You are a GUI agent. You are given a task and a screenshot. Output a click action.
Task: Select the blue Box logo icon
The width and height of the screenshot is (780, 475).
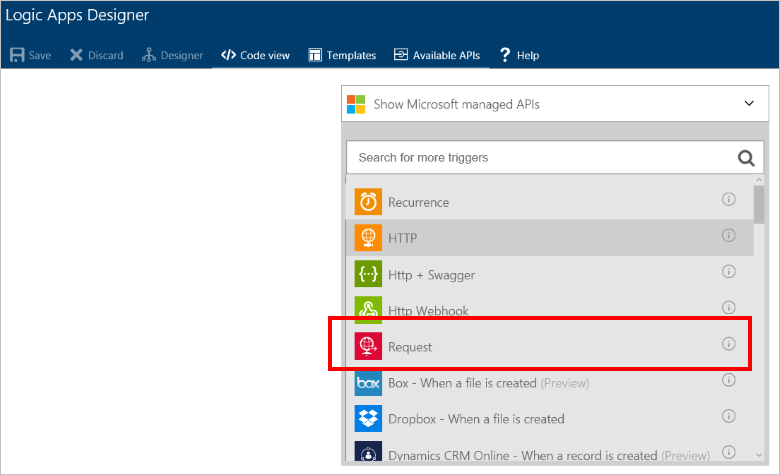tap(368, 382)
